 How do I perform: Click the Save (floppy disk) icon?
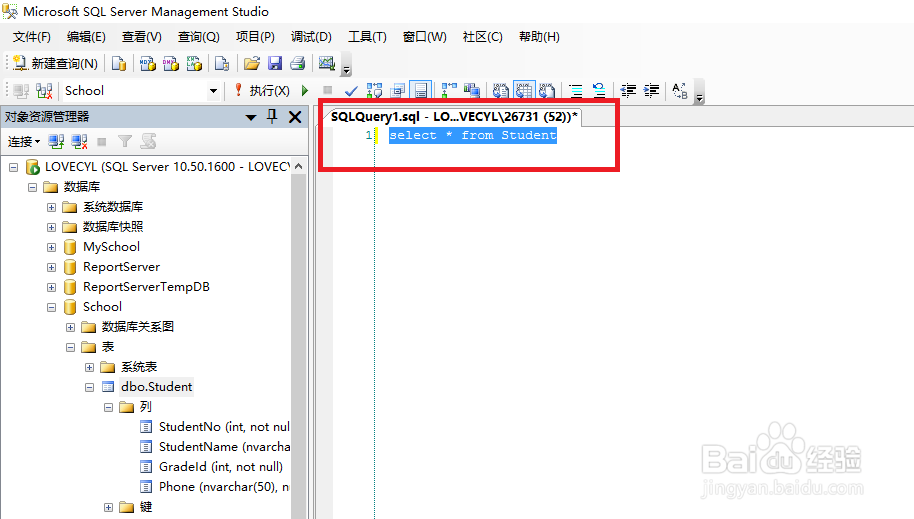pyautogui.click(x=275, y=63)
